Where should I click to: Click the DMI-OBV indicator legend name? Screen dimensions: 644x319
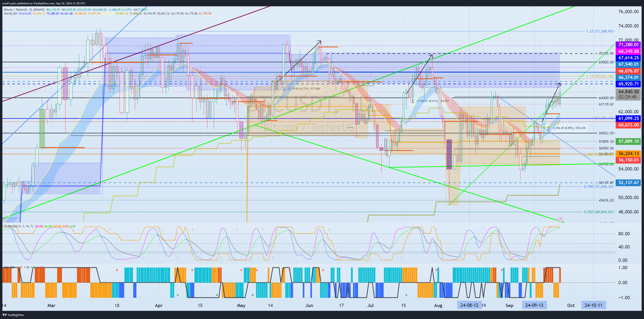[x=9, y=267]
